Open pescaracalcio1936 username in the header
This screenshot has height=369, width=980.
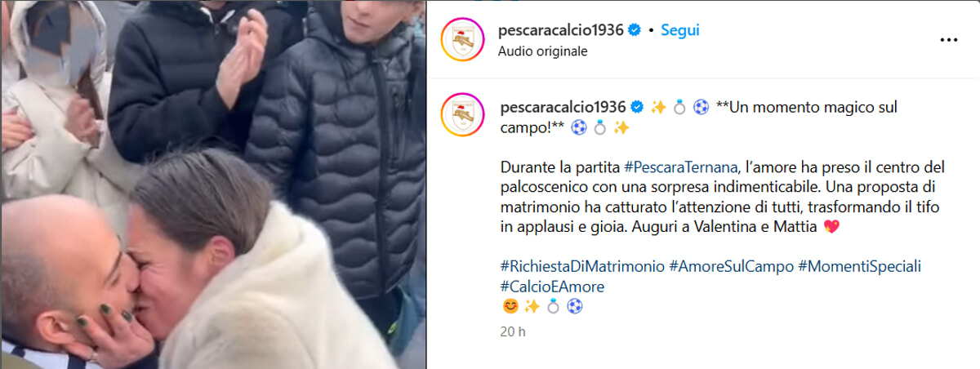tap(561, 31)
